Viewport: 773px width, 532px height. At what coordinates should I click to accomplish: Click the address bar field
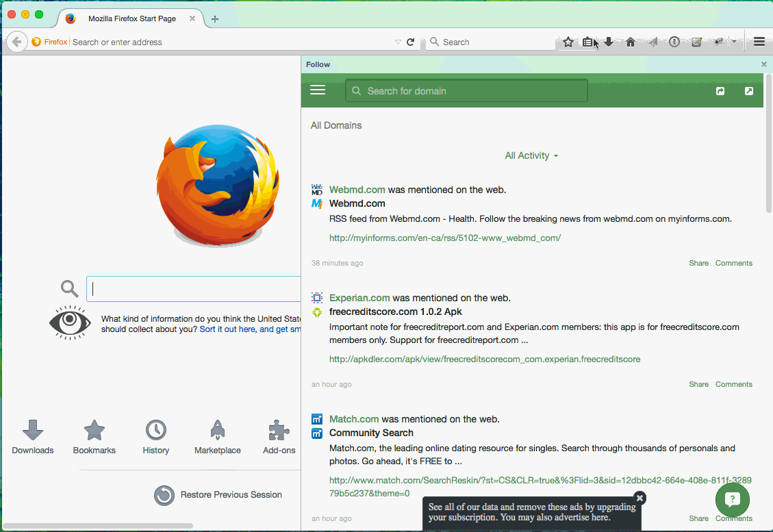tap(231, 42)
